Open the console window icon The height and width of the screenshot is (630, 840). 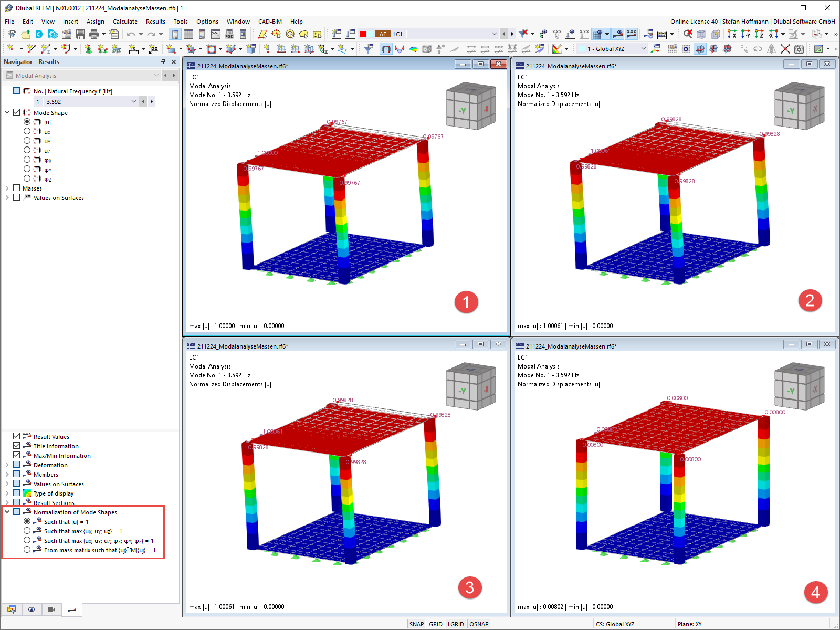pyautogui.click(x=216, y=34)
